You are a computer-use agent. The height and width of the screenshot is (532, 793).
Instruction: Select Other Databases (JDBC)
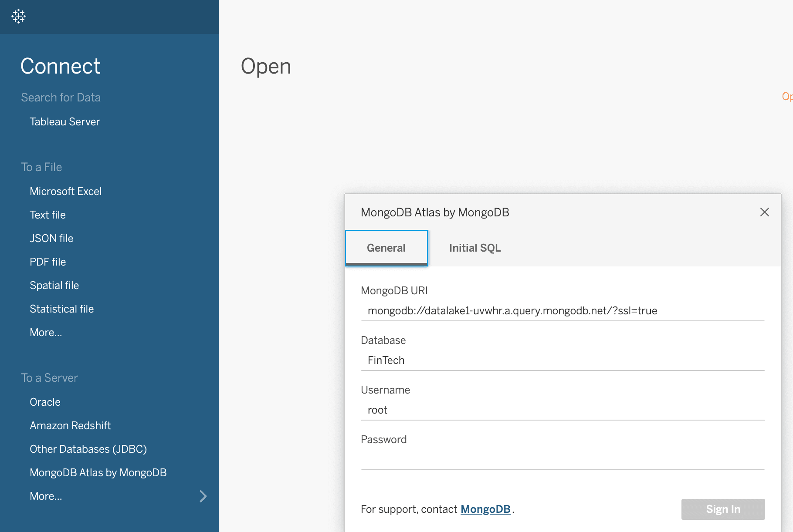click(88, 449)
